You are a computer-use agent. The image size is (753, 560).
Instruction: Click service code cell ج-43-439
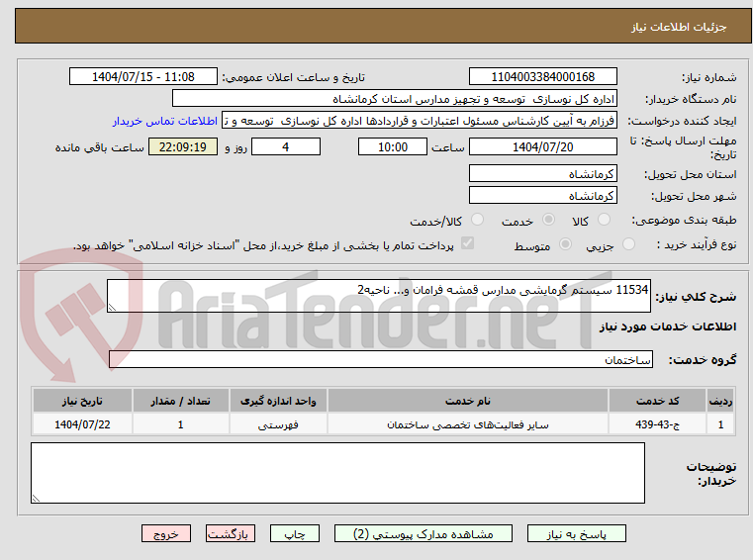657,424
